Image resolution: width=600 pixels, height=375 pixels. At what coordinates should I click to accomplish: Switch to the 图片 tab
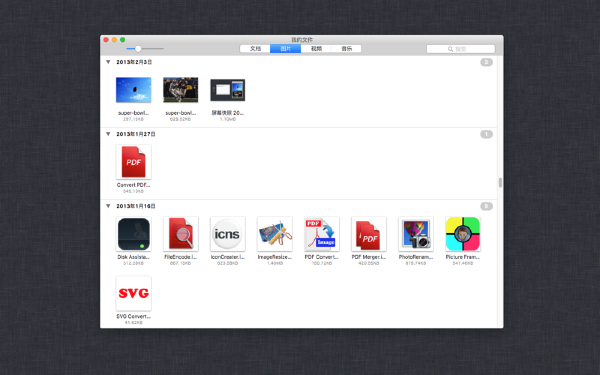285,49
